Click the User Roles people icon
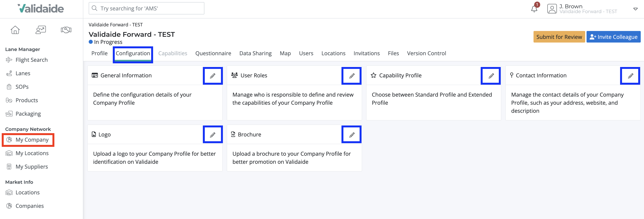The image size is (644, 219). pyautogui.click(x=234, y=75)
